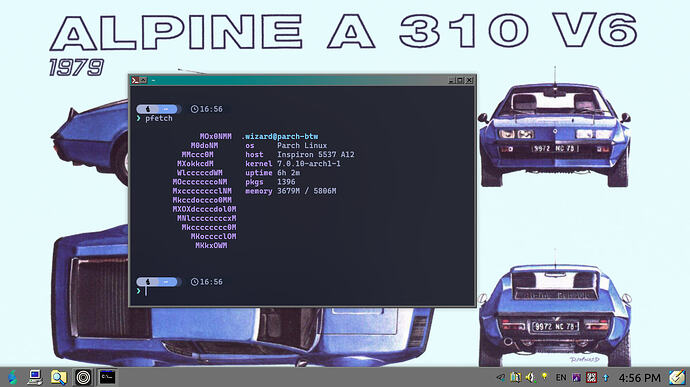Viewport: 690px width, 387px height.
Task: Click the blue up-arrow update tray icon
Action: pos(606,378)
